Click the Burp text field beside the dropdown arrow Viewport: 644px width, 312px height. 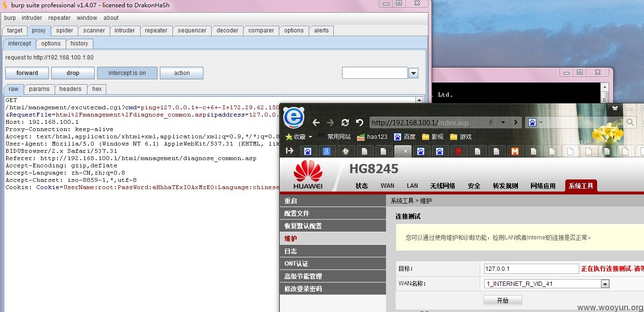tap(375, 73)
